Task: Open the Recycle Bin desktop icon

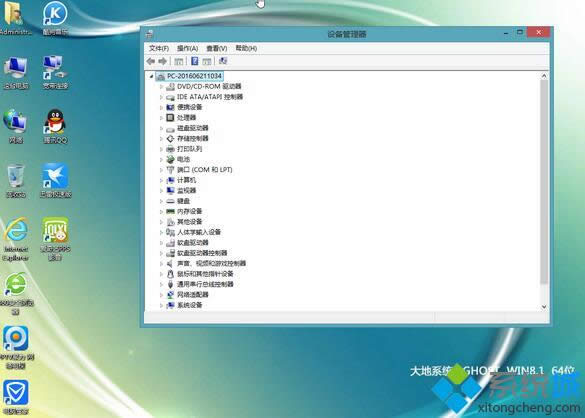Action: click(16, 181)
